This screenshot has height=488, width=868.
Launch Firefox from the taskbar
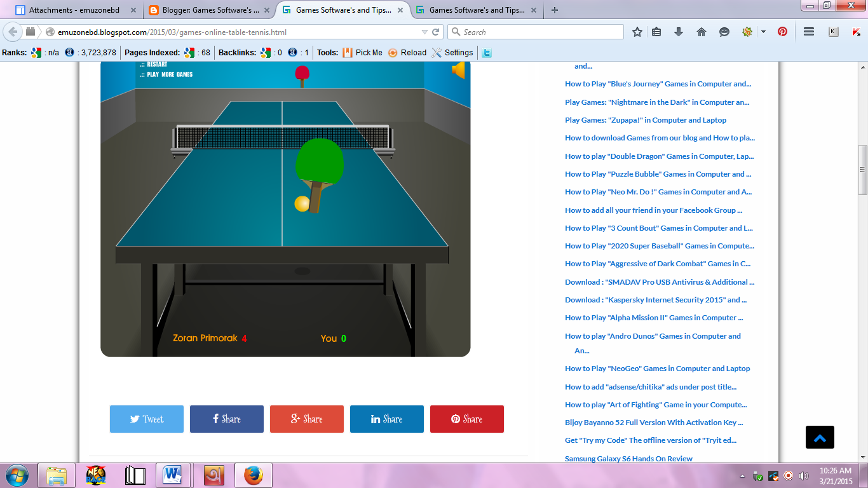(252, 475)
